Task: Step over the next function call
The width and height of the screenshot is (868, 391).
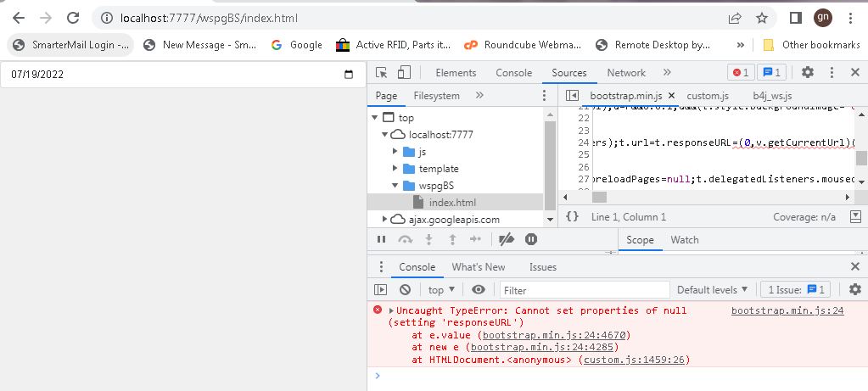Action: point(406,239)
